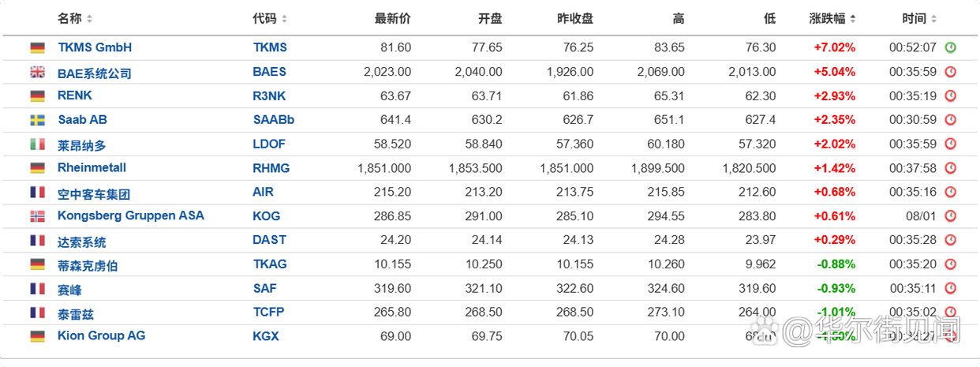Click the Swedish flag beside Saab AB
980x367 pixels.
tap(37, 121)
